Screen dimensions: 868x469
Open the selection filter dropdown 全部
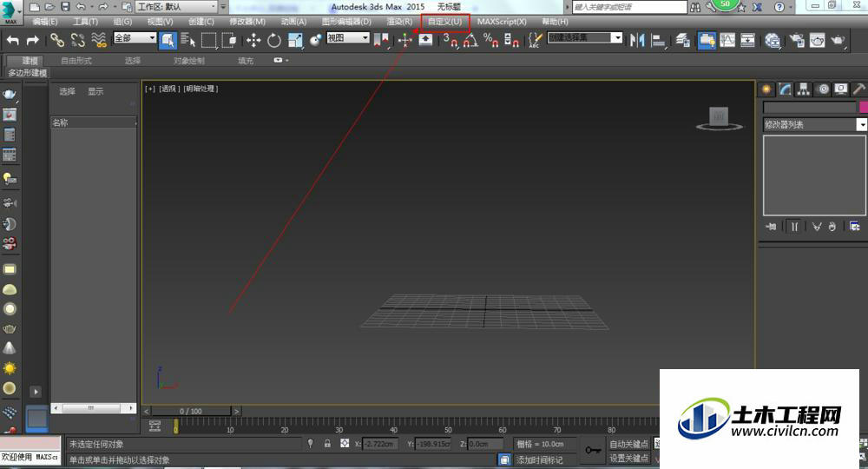pos(135,37)
